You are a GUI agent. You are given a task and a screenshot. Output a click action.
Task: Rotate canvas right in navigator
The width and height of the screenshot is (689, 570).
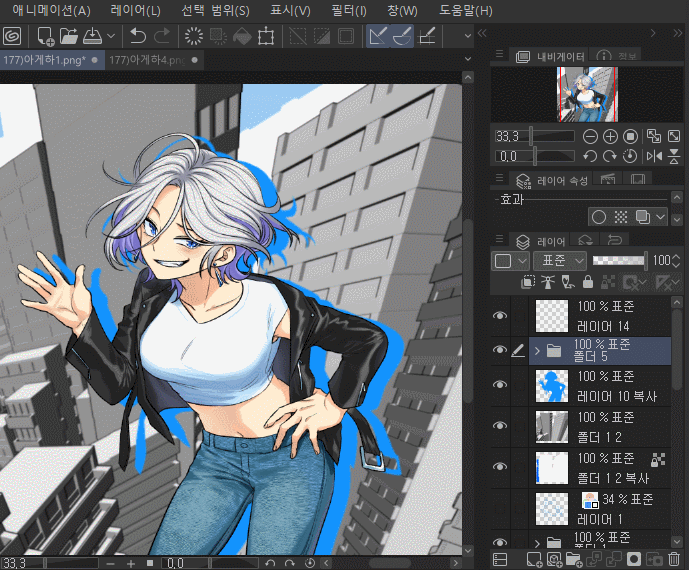pos(609,156)
